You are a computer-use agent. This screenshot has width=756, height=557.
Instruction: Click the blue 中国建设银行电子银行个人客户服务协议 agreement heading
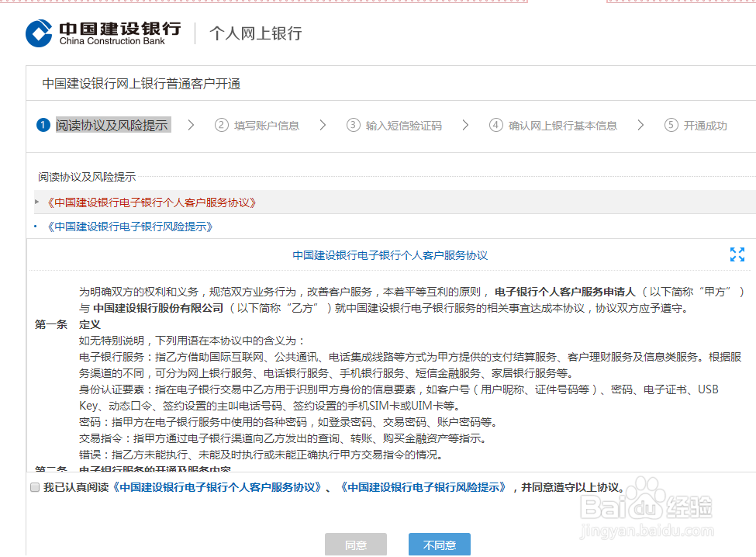click(390, 255)
